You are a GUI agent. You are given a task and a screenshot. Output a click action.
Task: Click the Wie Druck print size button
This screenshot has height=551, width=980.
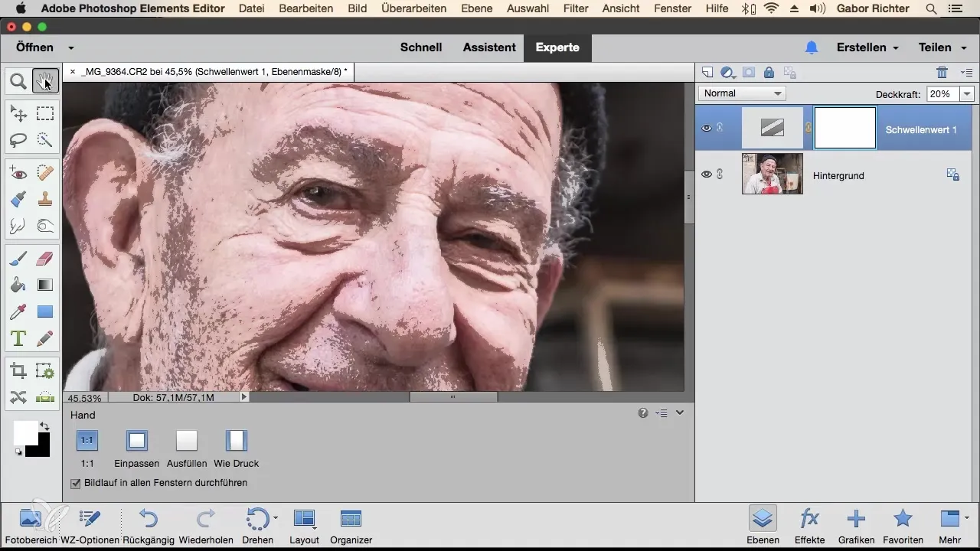[x=236, y=440]
